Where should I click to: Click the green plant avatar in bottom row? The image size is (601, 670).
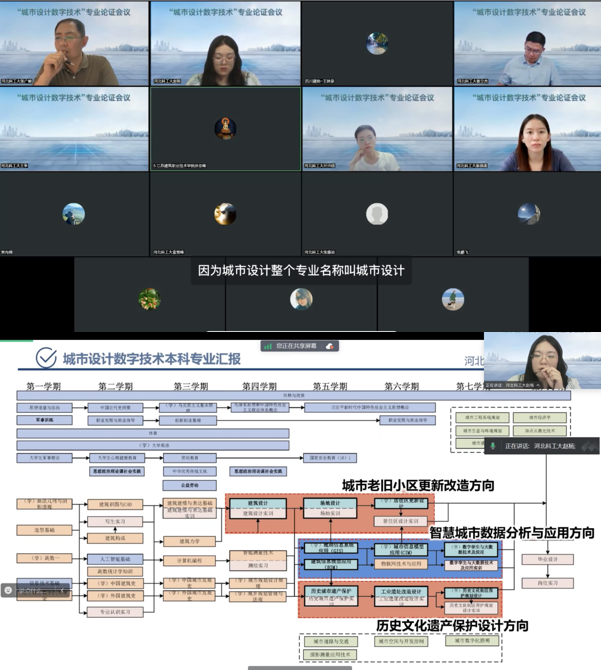pyautogui.click(x=149, y=298)
